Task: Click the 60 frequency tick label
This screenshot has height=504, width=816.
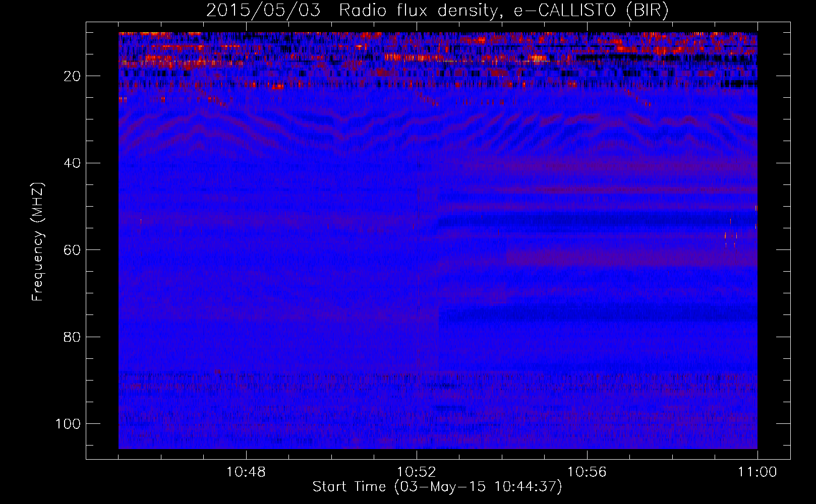Action: click(73, 250)
